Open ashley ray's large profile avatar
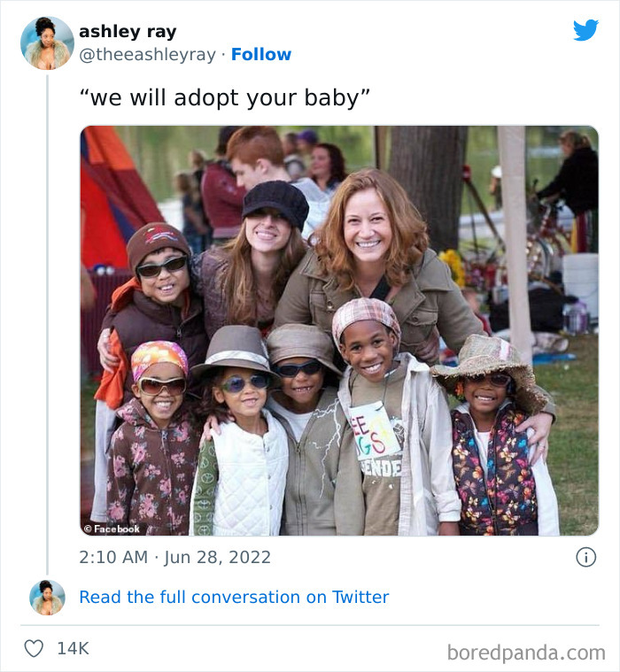This screenshot has height=672, width=620. (47, 42)
